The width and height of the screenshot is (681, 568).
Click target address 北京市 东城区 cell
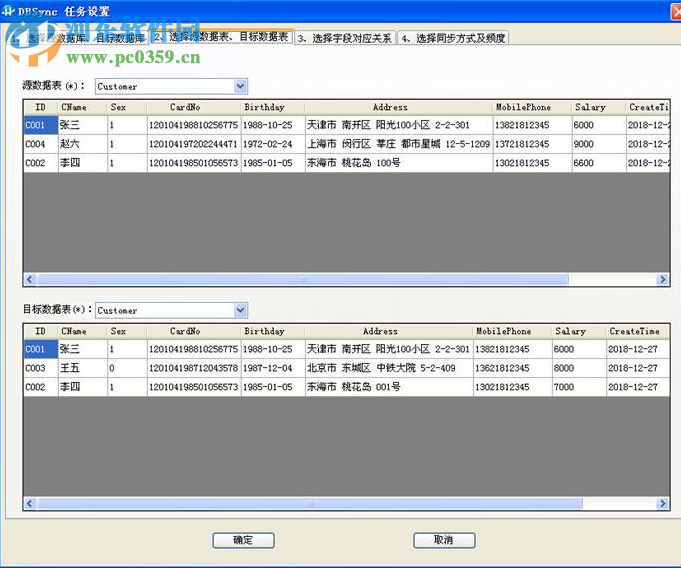pyautogui.click(x=389, y=368)
